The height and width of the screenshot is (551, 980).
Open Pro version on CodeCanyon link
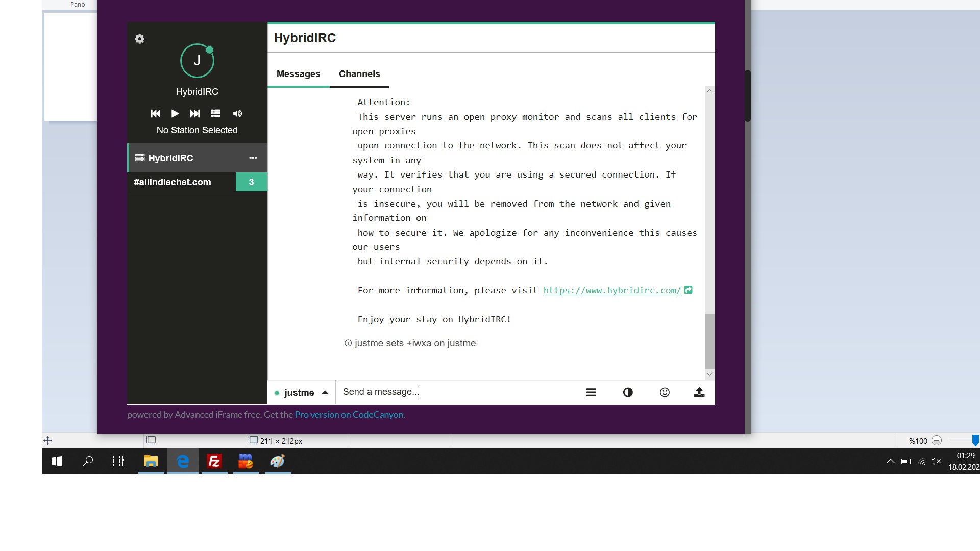(350, 415)
